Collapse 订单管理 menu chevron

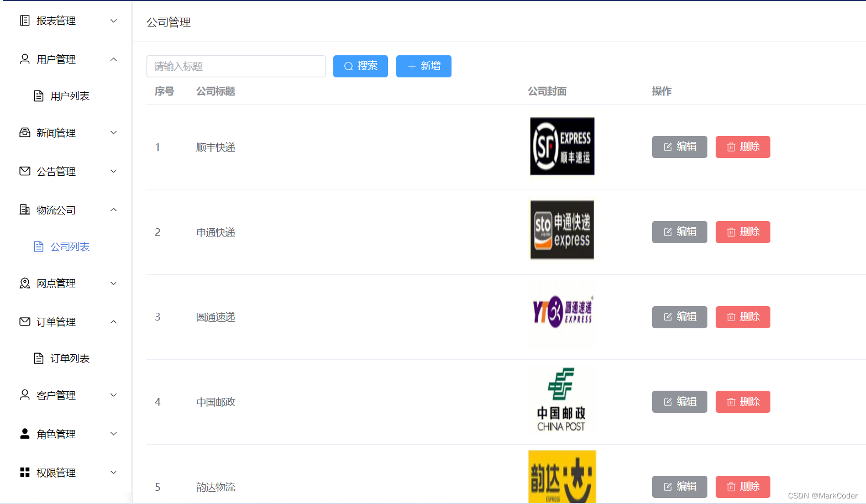114,322
